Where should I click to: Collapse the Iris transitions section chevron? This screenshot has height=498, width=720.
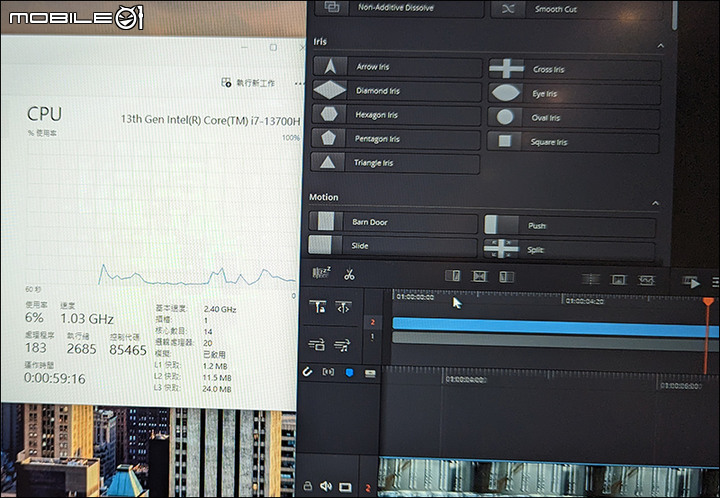click(x=660, y=46)
